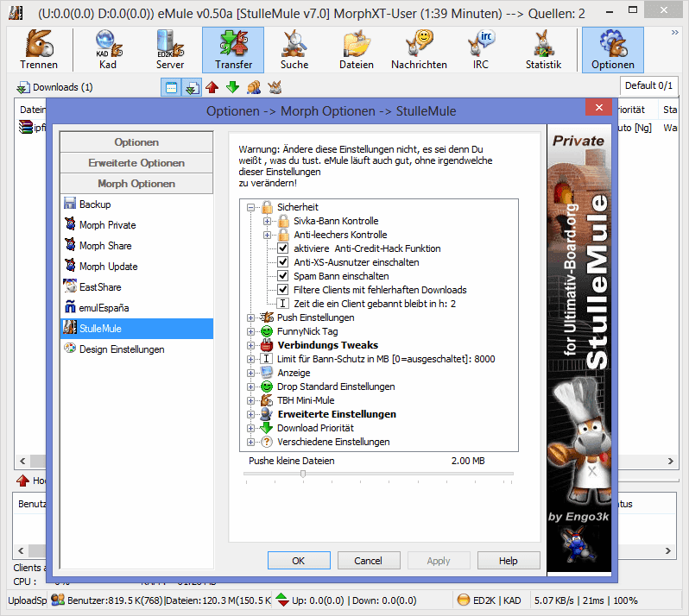
Task: Select emulEspaña in the sidebar
Action: click(x=136, y=307)
